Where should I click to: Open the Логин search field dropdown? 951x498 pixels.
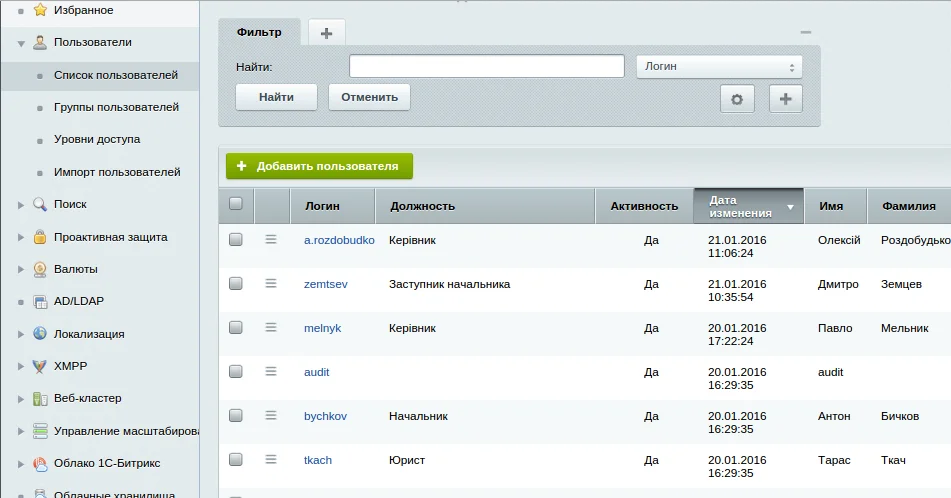pos(719,67)
